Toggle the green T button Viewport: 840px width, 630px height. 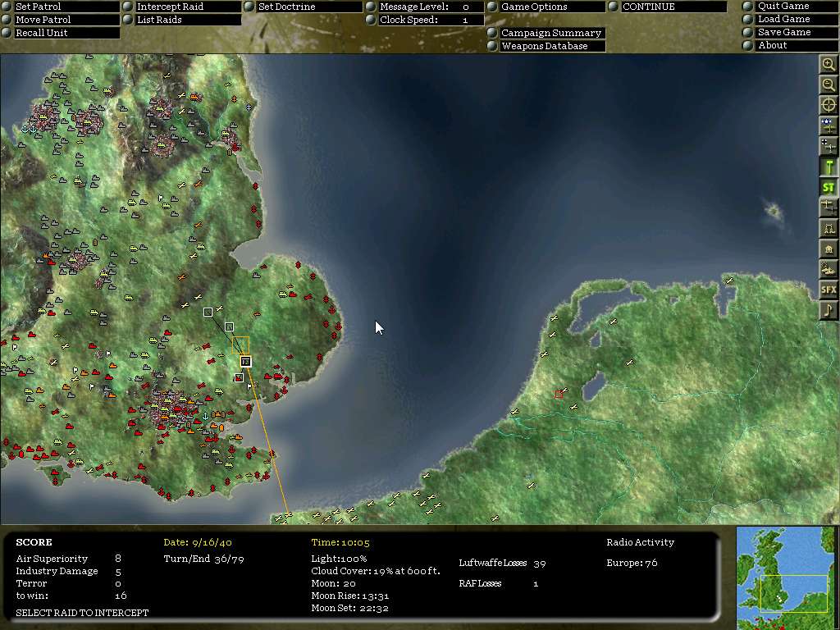[x=829, y=167]
